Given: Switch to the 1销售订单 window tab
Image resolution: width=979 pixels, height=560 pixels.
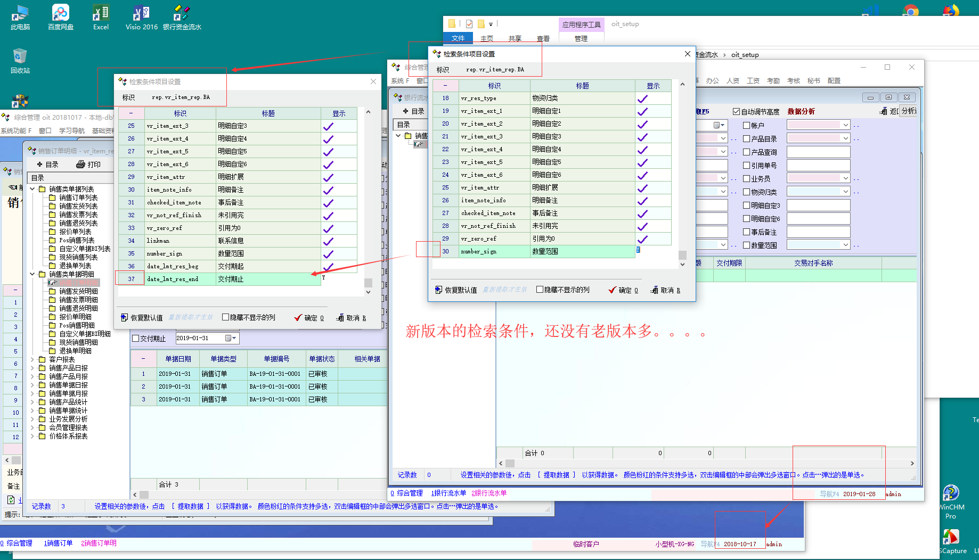Looking at the screenshot, I should tap(58, 543).
